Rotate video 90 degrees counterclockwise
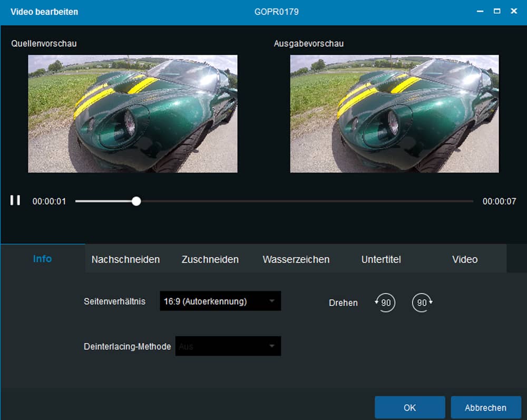Viewport: 527px width, 420px height. pos(386,303)
